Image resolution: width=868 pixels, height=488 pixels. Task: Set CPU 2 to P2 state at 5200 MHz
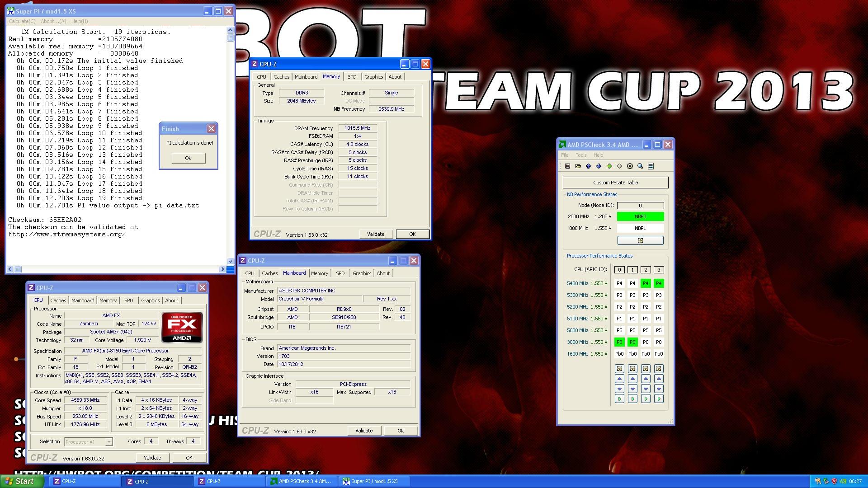click(646, 307)
